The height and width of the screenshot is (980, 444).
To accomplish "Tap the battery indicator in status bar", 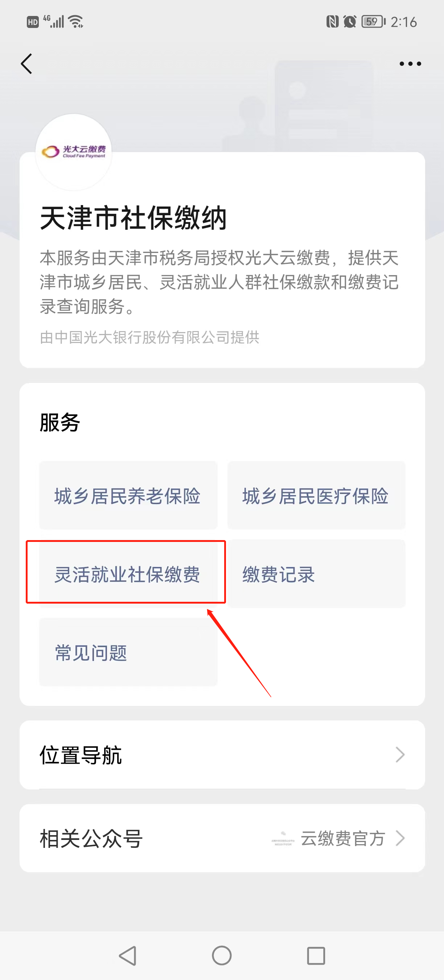I will (373, 22).
